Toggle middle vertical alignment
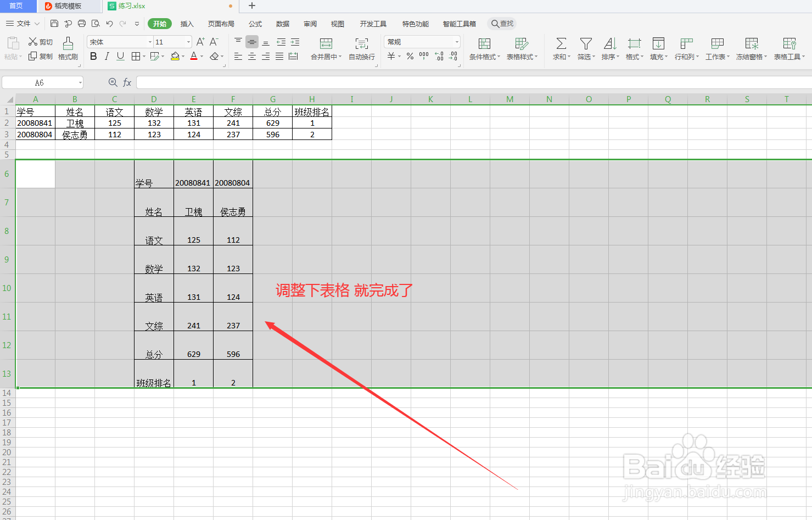The height and width of the screenshot is (520, 812). (252, 42)
